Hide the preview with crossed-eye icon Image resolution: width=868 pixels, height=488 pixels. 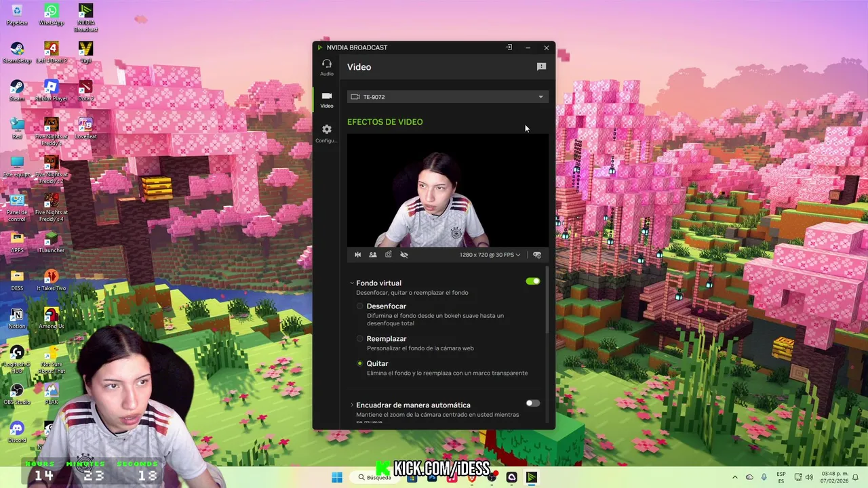(404, 255)
